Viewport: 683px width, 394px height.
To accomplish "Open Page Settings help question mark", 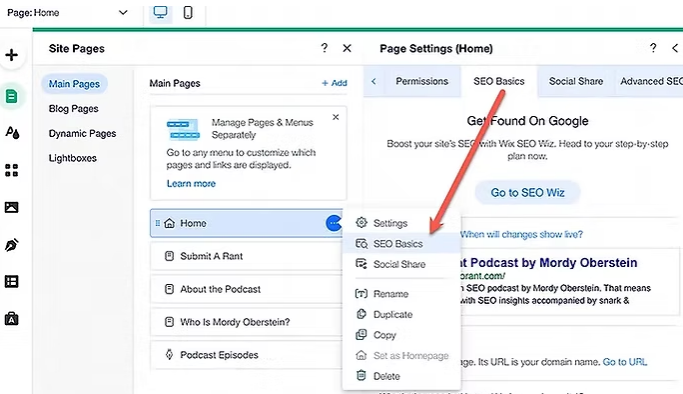I will tap(653, 48).
